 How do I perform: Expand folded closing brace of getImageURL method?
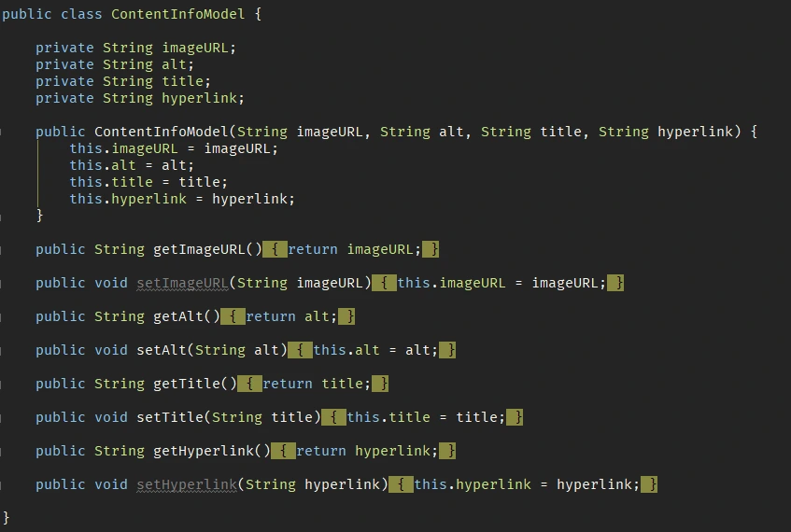(431, 249)
